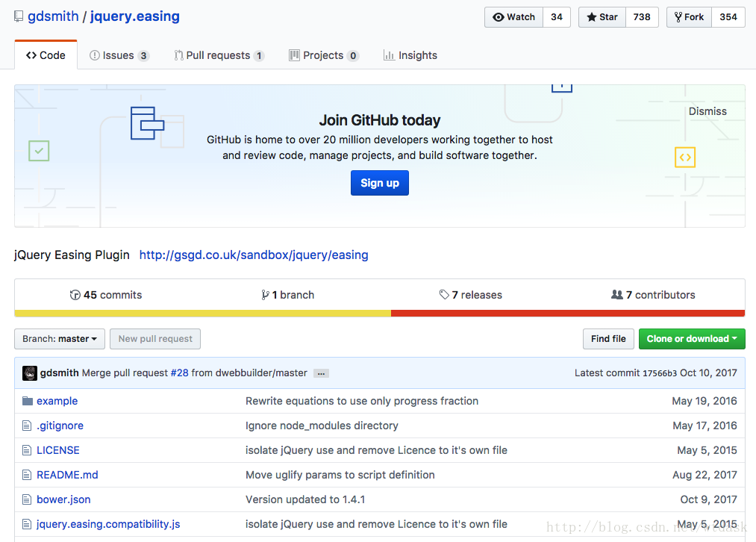Click the star icon on Star button
Viewport: 756px width, 542px height.
pos(592,17)
